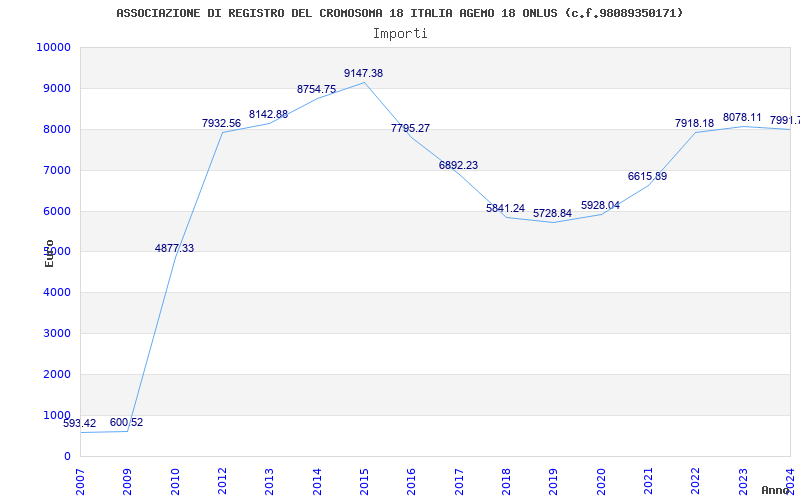Click the y-axis value 9000
Image resolution: width=800 pixels, height=500 pixels.
(x=57, y=88)
